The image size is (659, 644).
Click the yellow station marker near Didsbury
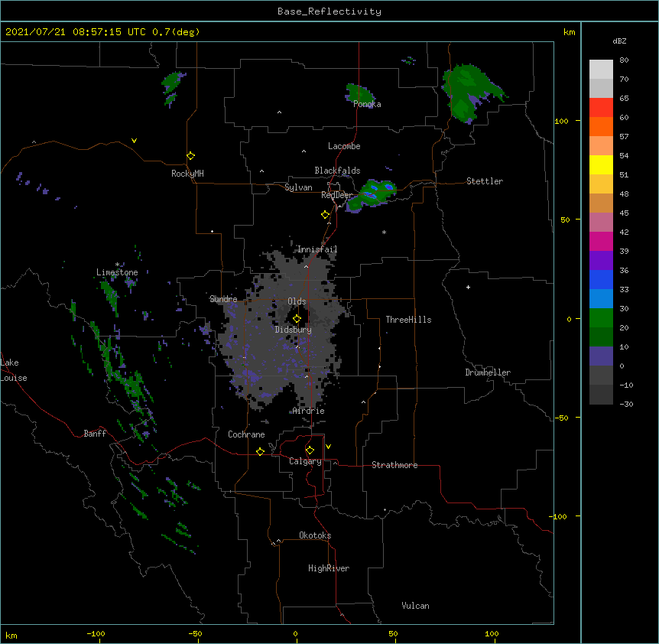[297, 318]
